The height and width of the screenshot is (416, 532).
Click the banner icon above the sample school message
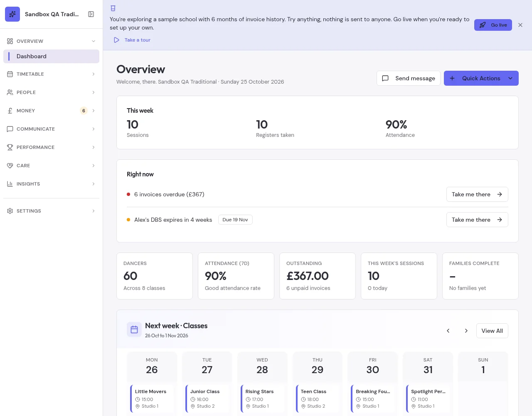point(113,8)
